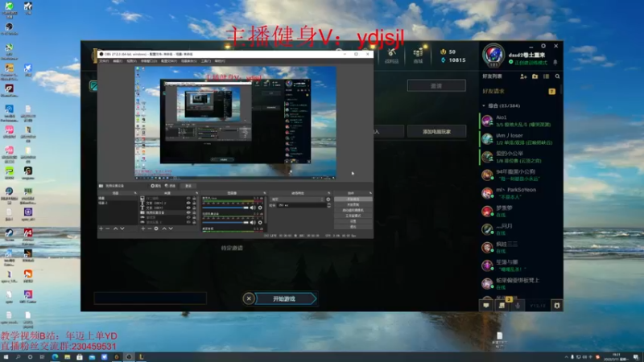Click the top button in OBS controls (开始推流)

click(353, 199)
